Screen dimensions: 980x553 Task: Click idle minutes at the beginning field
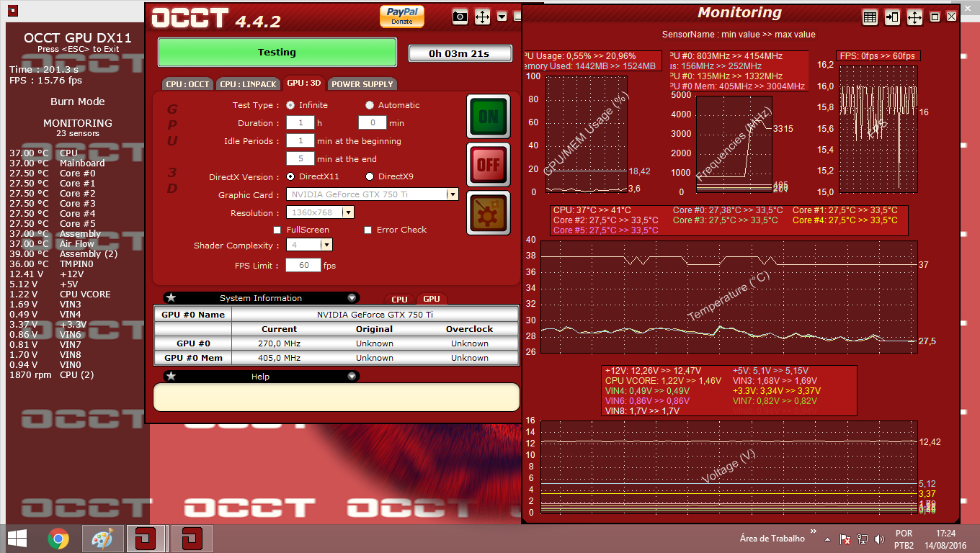click(300, 141)
